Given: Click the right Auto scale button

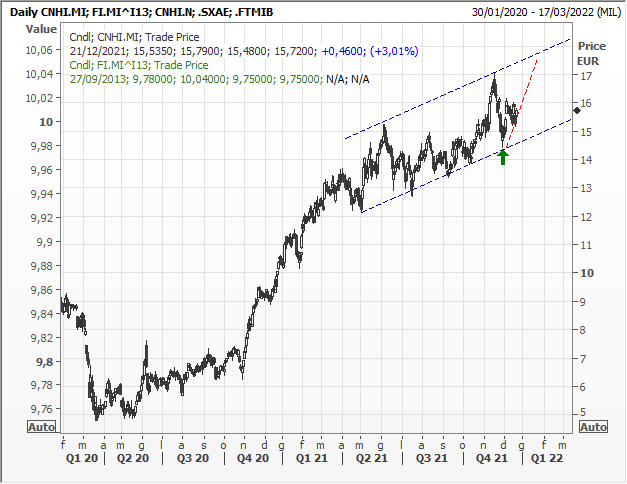Looking at the screenshot, I should [x=593, y=426].
